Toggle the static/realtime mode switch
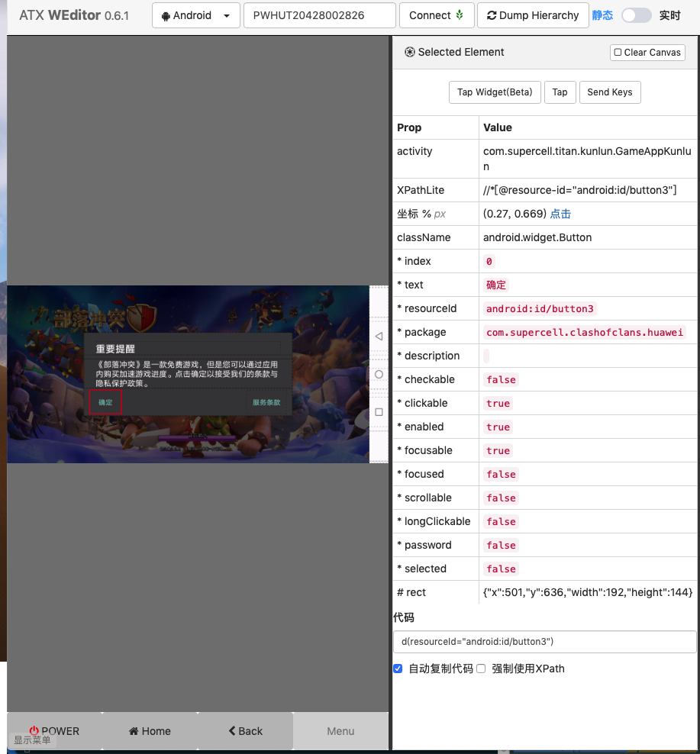Viewport: 700px width, 754px height. 636,15
